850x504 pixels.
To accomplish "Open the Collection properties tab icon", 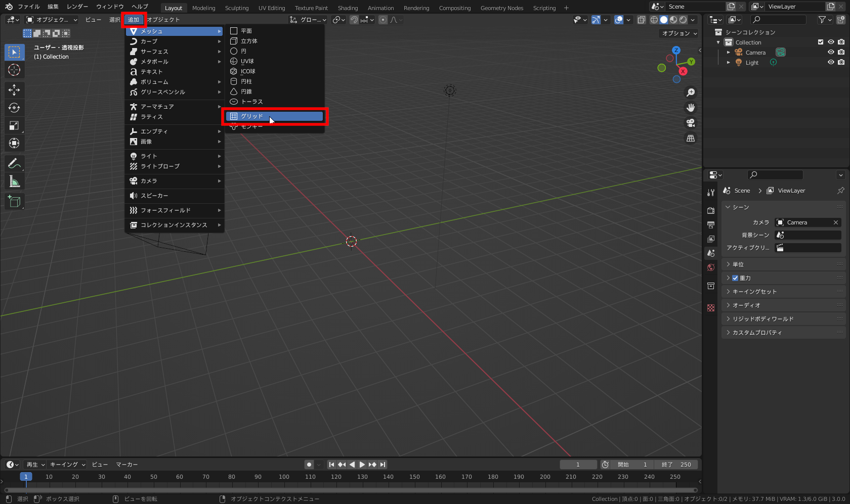I will click(711, 286).
